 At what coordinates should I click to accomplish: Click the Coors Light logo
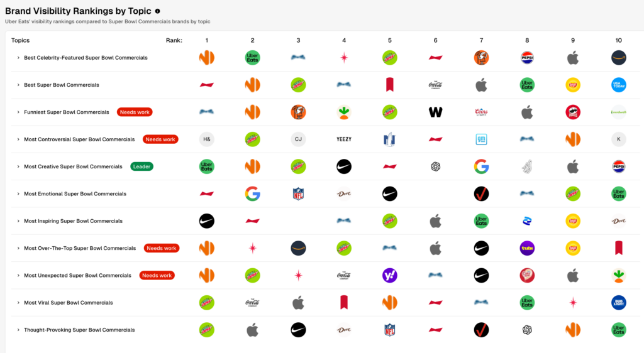481,112
